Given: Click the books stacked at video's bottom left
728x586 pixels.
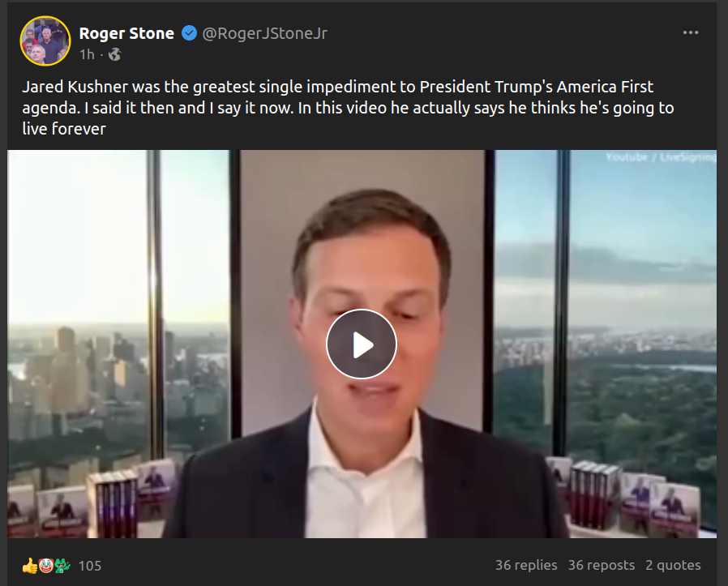Looking at the screenshot, I should click(109, 501).
